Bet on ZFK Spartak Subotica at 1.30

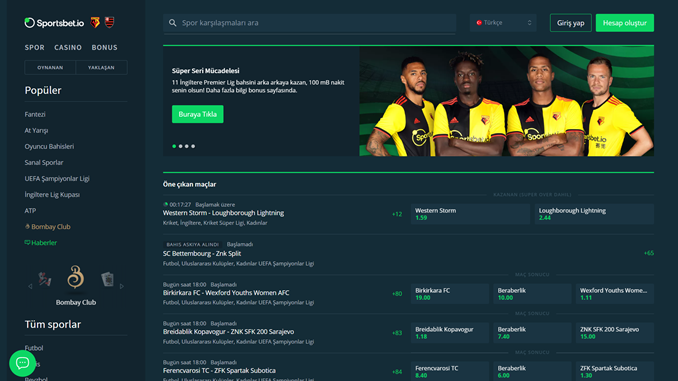[x=615, y=371]
